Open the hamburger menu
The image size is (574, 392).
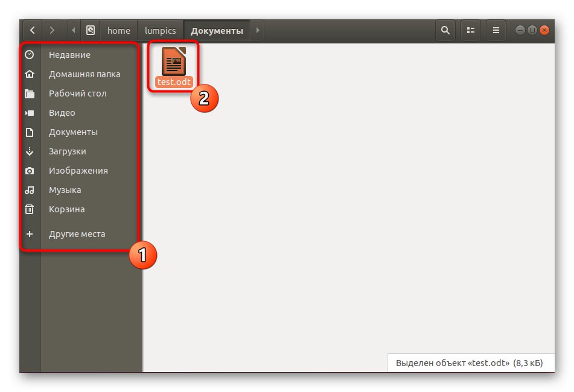pyautogui.click(x=496, y=30)
